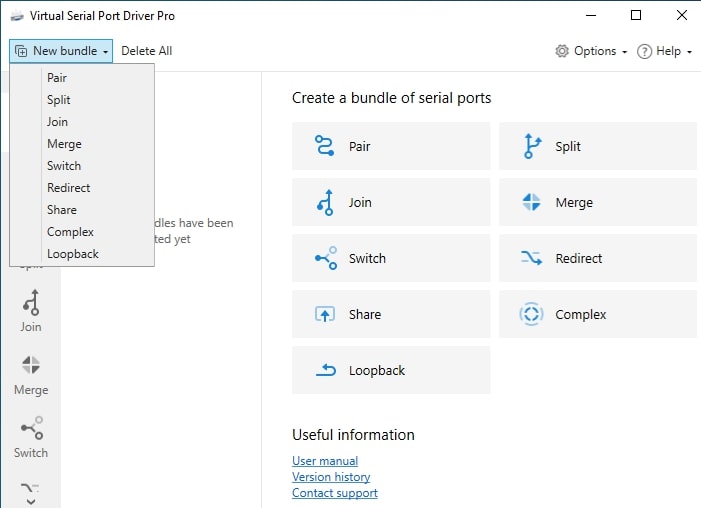Click the Redirect tile label
701x508 pixels.
pos(579,258)
